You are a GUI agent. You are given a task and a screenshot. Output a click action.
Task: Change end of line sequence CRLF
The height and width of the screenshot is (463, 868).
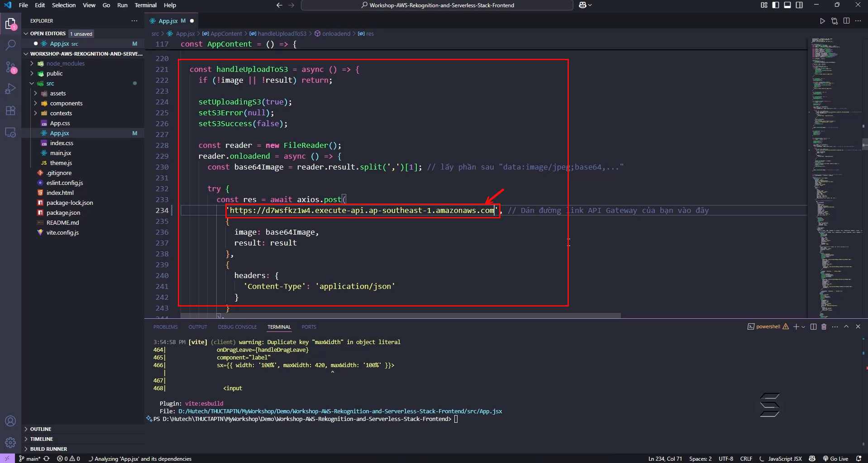point(746,458)
